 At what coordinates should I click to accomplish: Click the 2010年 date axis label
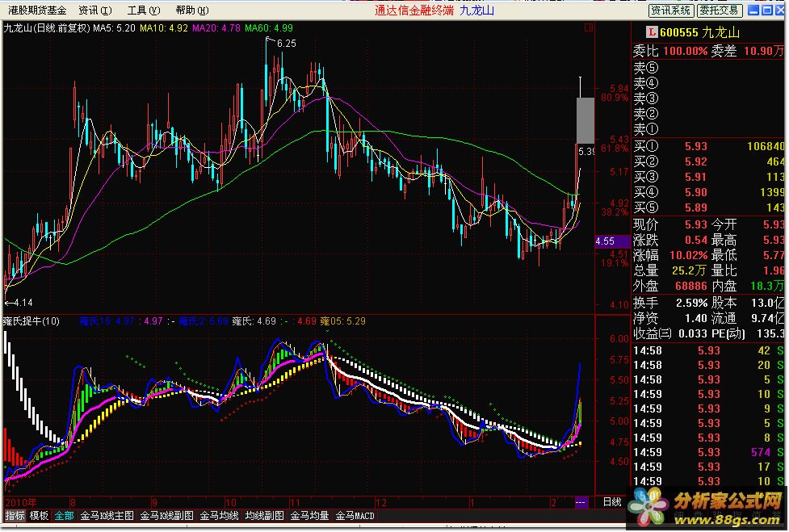click(x=21, y=502)
